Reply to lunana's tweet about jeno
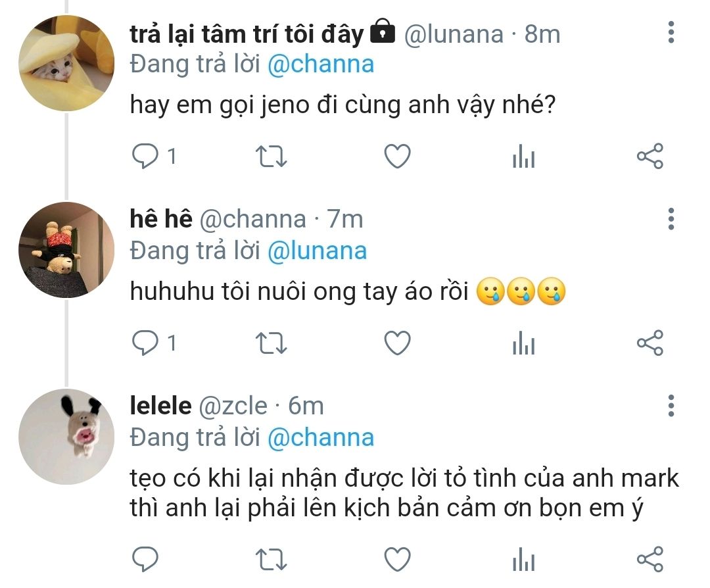Image resolution: width=710 pixels, height=588 pixels. click(x=143, y=157)
